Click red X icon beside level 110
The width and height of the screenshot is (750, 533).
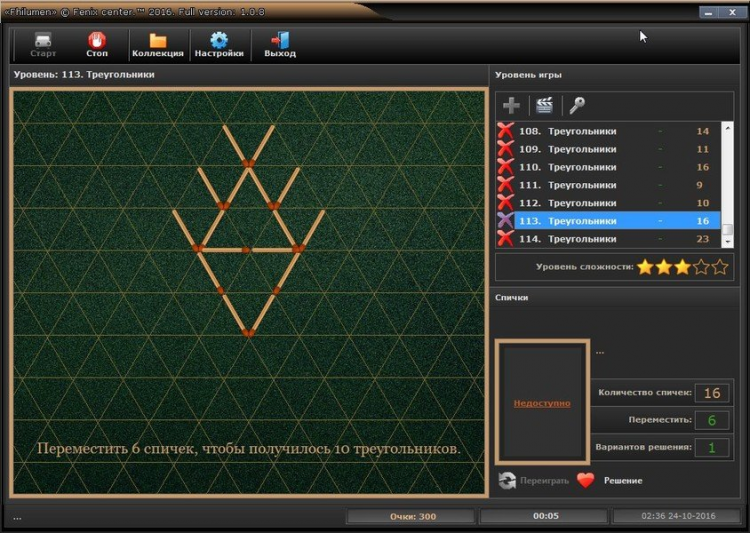pos(505,167)
